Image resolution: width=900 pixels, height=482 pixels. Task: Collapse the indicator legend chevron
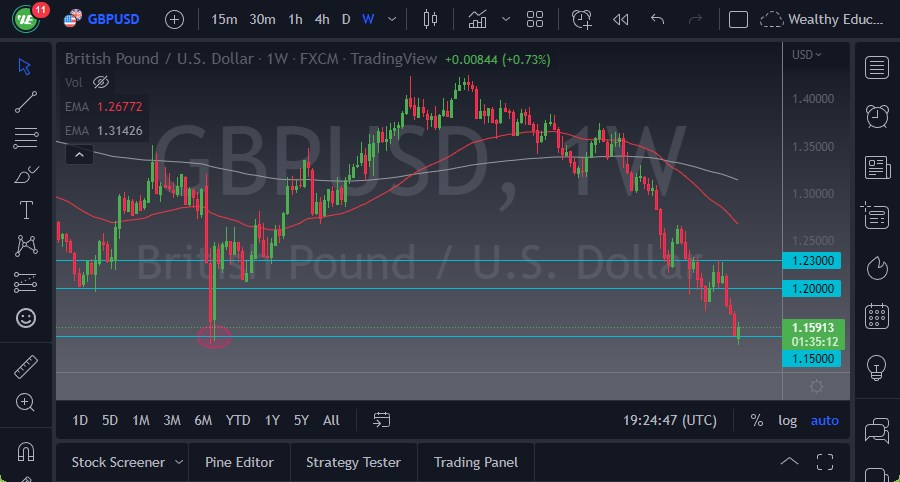(79, 154)
